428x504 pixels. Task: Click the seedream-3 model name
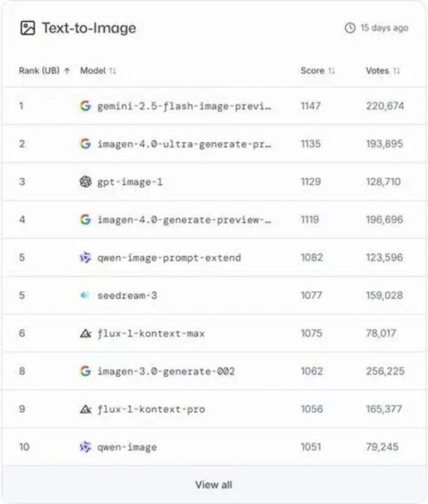click(127, 296)
